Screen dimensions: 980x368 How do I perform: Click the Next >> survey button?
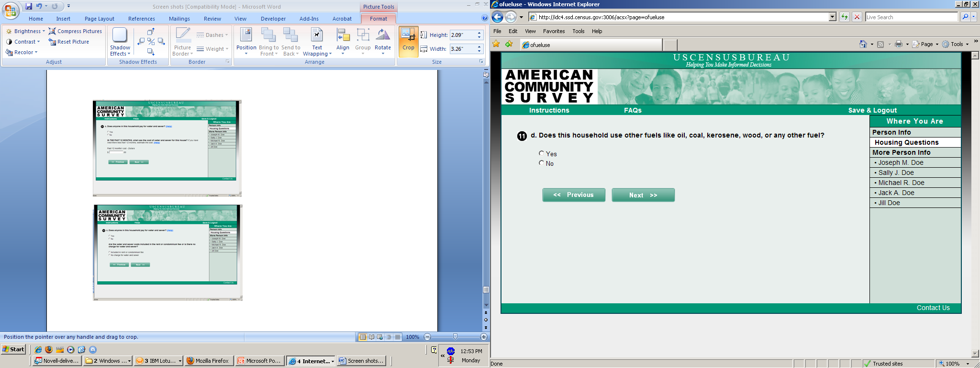pyautogui.click(x=643, y=195)
